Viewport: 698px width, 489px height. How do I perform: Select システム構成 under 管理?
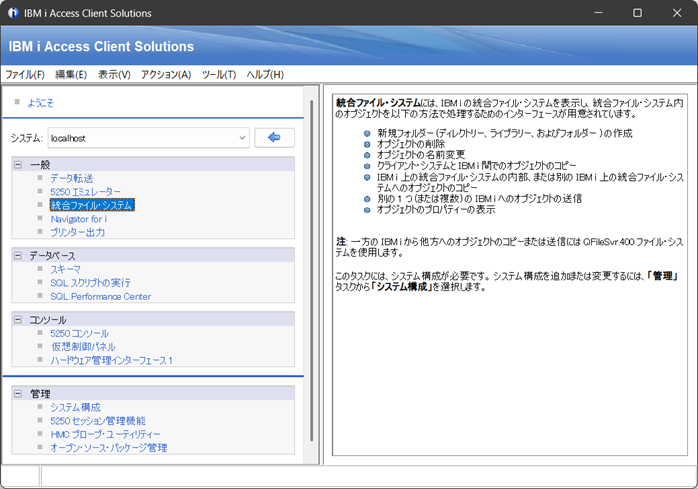75,408
